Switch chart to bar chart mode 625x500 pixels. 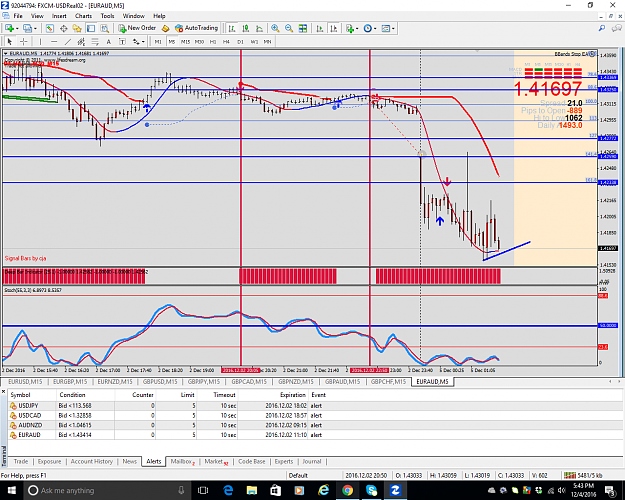coord(232,28)
